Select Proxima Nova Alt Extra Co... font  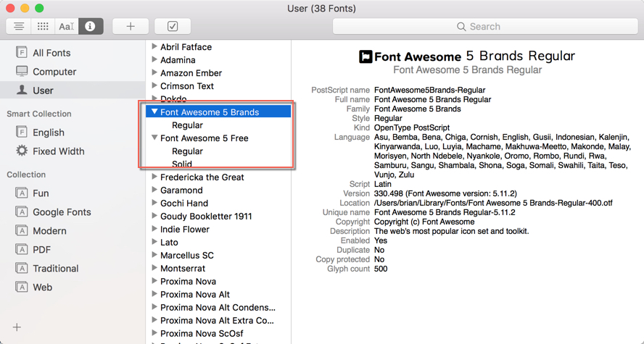218,321
